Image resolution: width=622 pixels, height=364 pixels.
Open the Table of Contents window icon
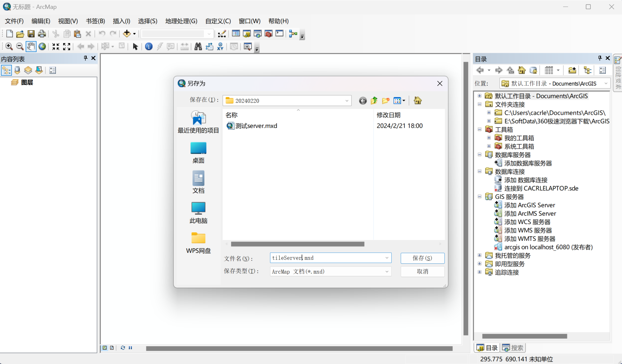(236, 34)
